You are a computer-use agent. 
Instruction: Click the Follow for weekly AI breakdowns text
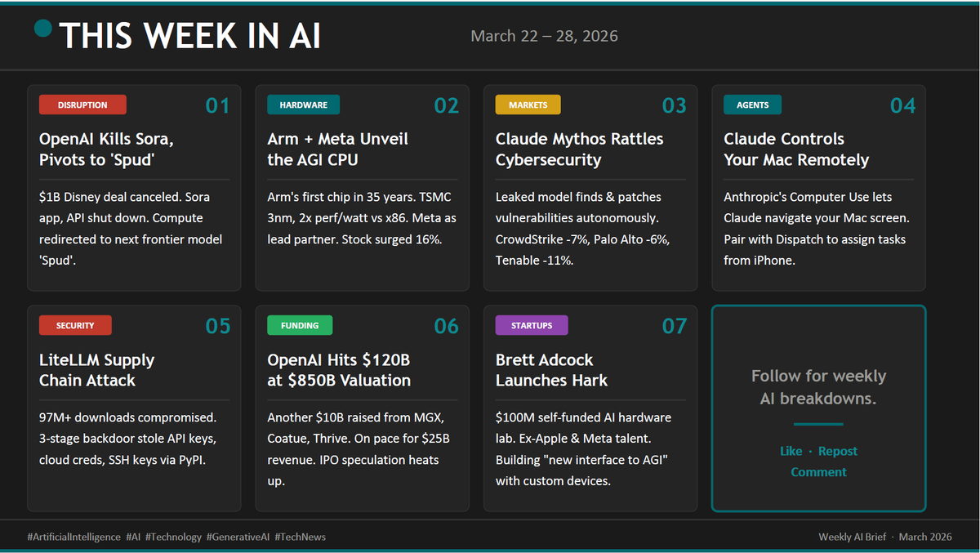818,387
